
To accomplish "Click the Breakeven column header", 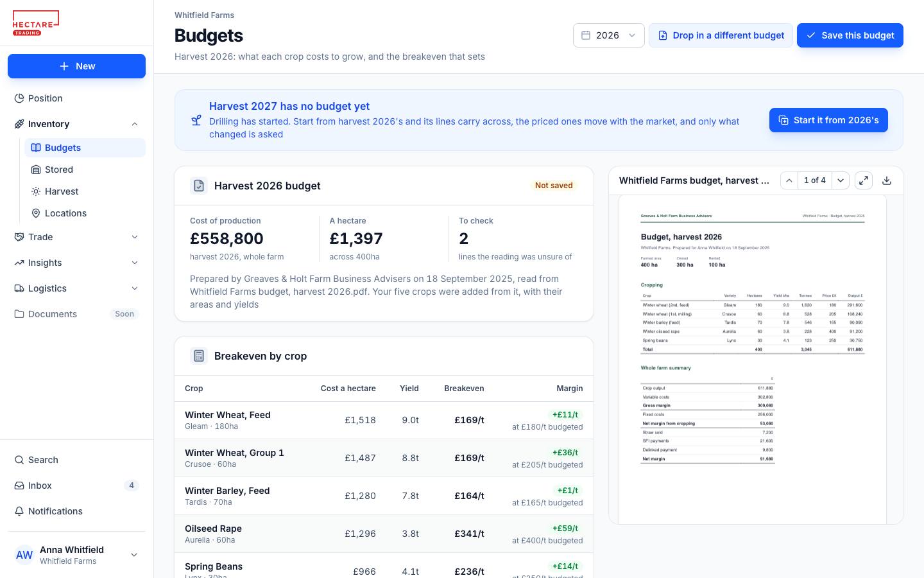I will click(x=464, y=389).
